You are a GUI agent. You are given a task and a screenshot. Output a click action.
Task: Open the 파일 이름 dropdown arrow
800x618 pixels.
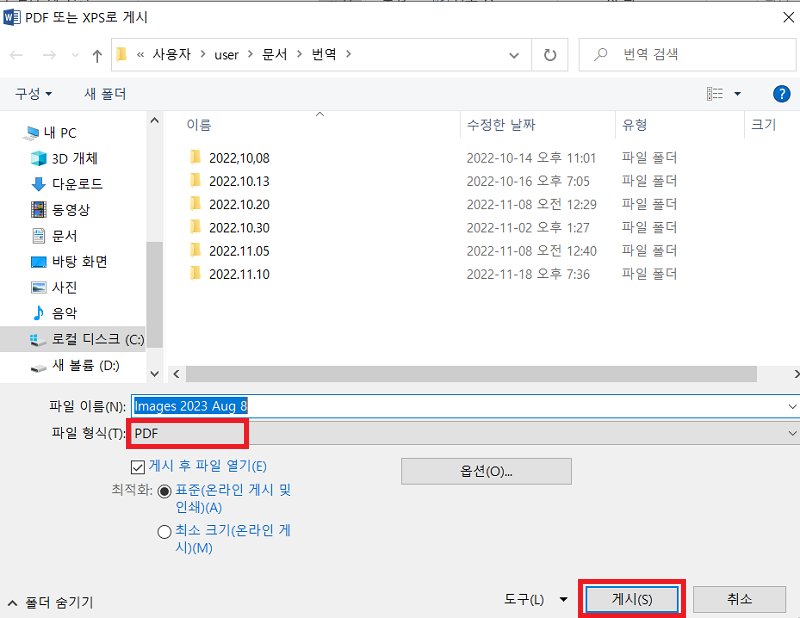tap(792, 407)
